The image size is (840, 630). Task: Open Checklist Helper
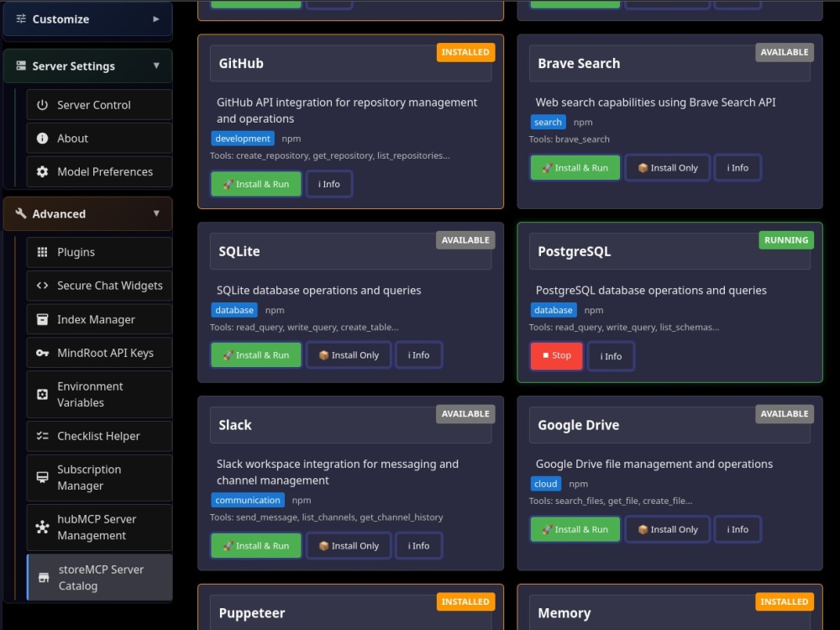point(99,436)
